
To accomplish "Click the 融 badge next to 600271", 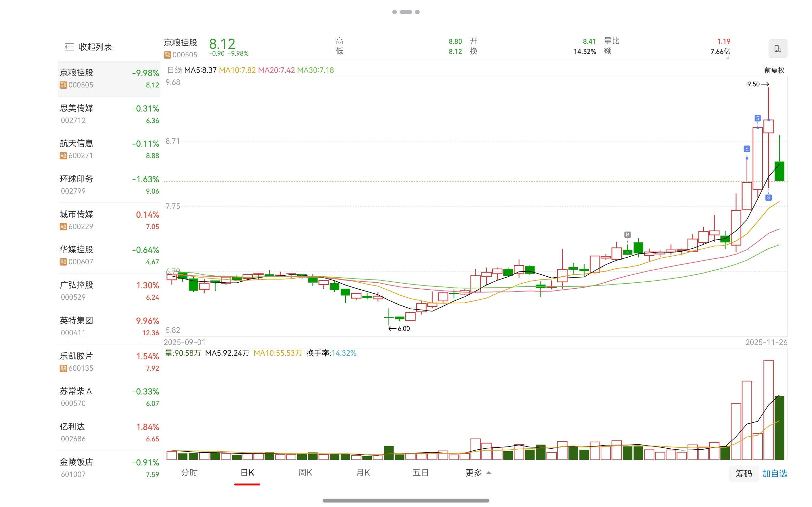I will [63, 156].
